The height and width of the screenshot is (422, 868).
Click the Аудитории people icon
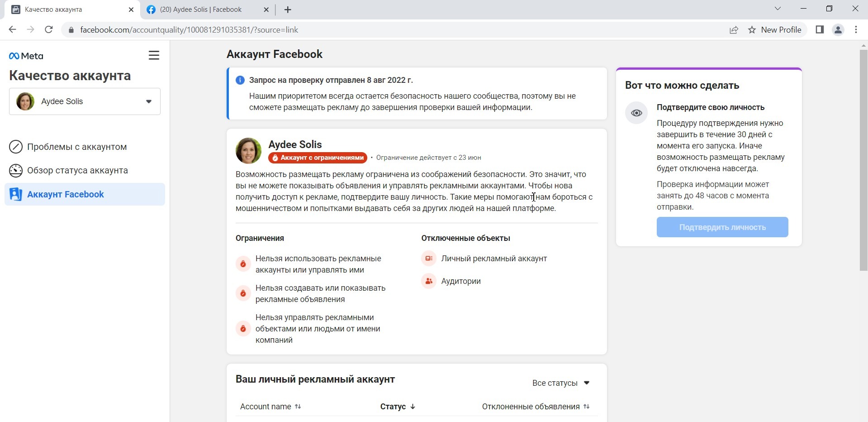(x=429, y=281)
